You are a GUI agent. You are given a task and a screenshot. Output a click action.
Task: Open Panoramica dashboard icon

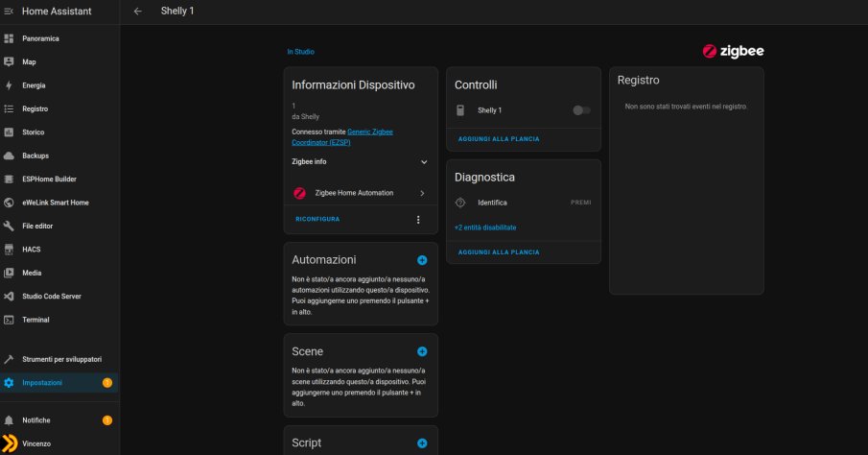coord(9,38)
